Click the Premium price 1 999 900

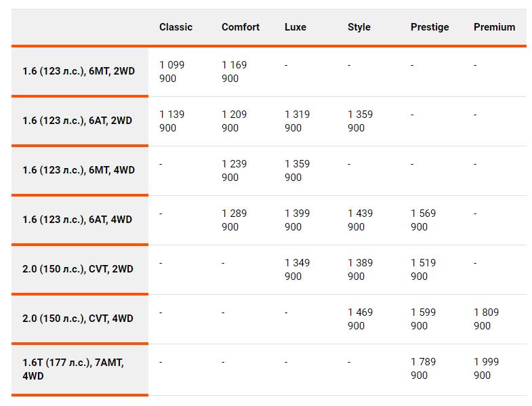pyautogui.click(x=486, y=369)
